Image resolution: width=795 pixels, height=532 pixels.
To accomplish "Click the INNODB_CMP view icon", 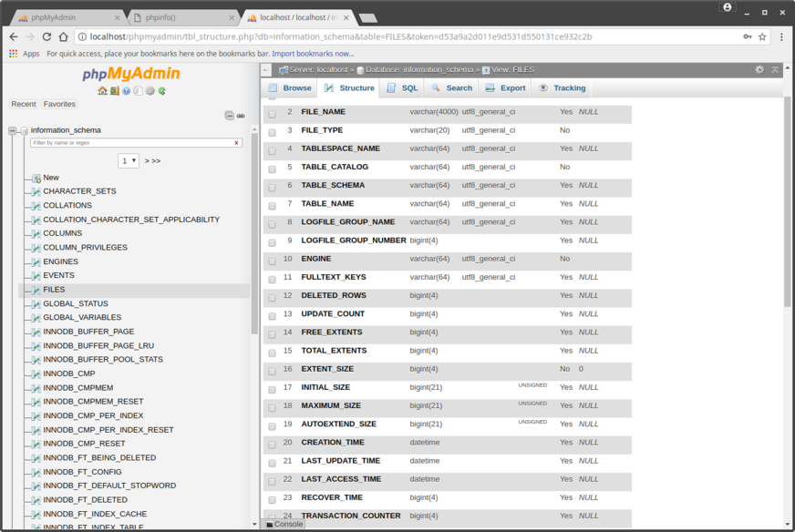I will 36,373.
